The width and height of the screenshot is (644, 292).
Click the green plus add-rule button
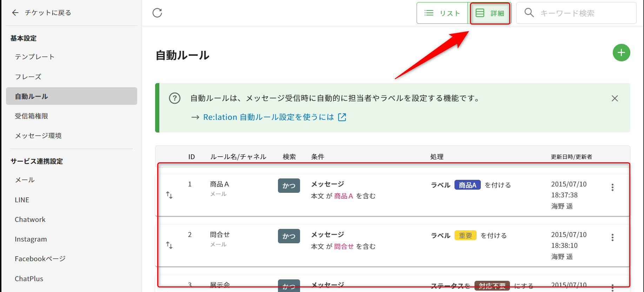coord(621,53)
